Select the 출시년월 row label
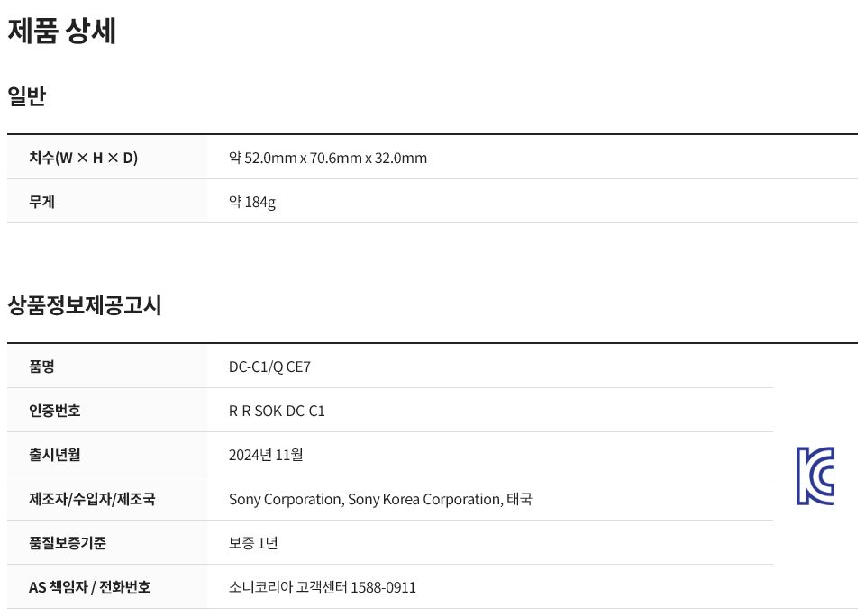865x616 pixels. 55,455
